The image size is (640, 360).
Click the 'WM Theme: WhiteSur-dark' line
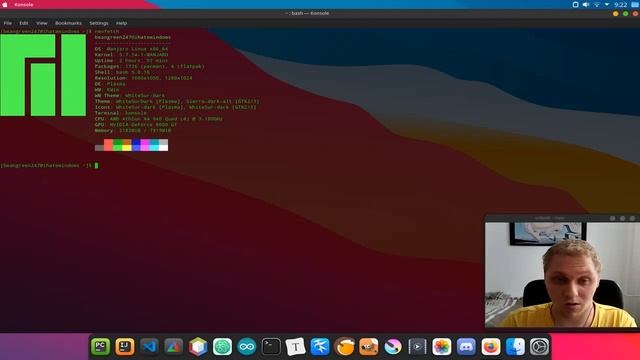[x=130, y=96]
